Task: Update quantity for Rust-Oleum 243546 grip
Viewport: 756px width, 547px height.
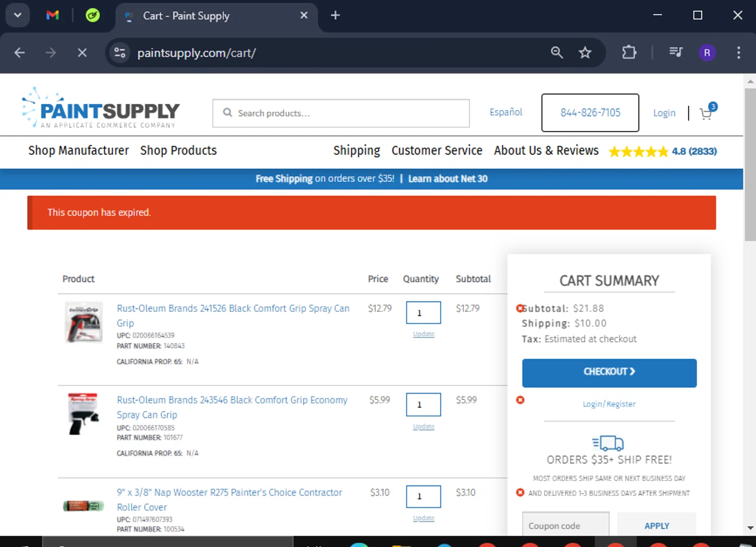Action: pos(423,427)
